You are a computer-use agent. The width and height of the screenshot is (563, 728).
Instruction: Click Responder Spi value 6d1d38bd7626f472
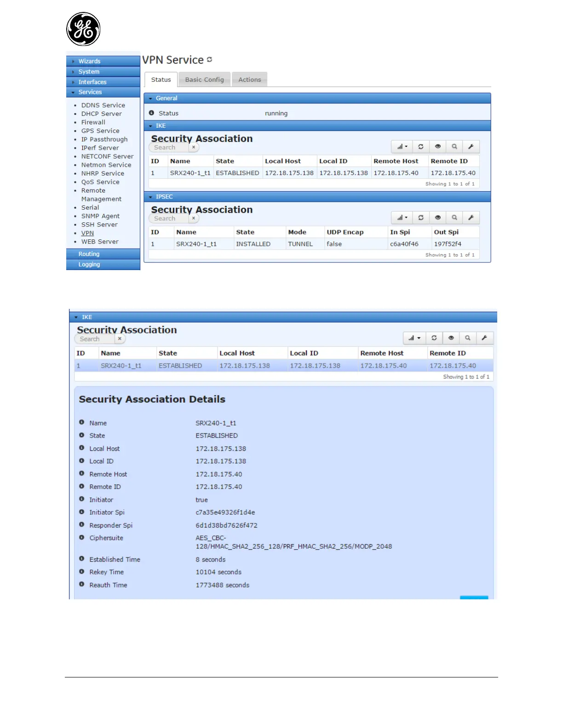(x=227, y=525)
